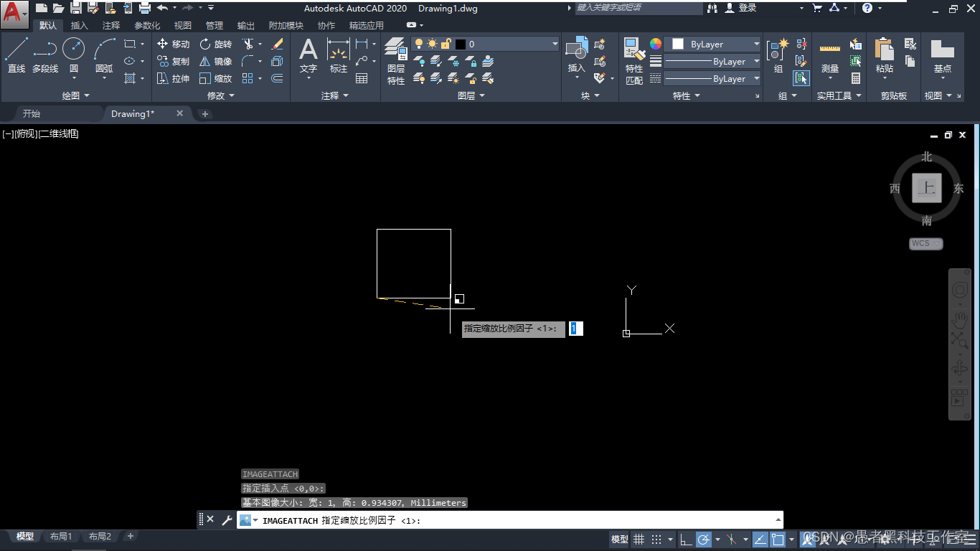Expand the Modify (修改) panel
980x551 pixels.
tap(221, 95)
